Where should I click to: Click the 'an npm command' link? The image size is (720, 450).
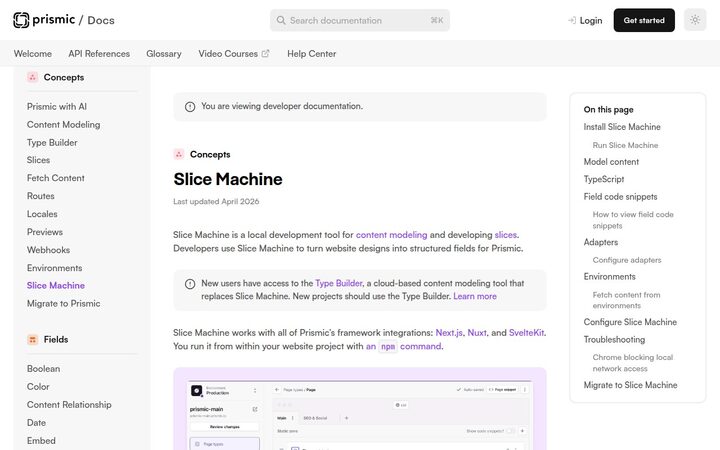click(403, 346)
